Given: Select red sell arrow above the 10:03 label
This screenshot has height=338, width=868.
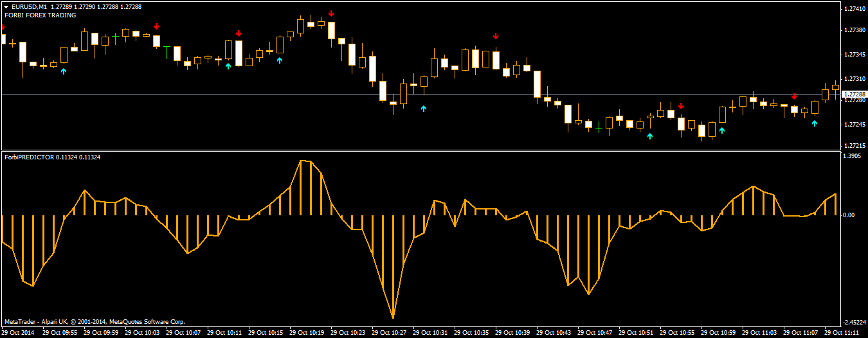Looking at the screenshot, I should (x=156, y=26).
